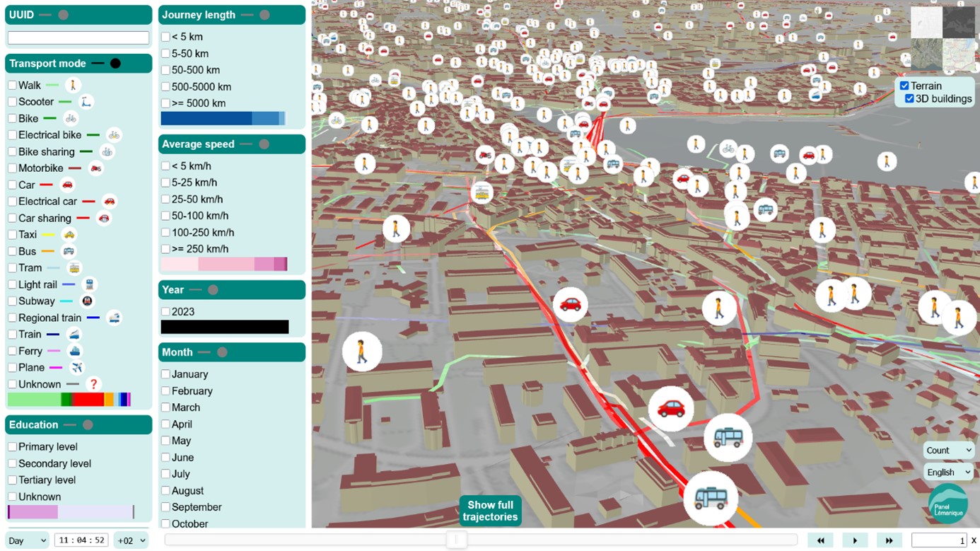The width and height of the screenshot is (980, 551).
Task: Tick the 2023 year checkbox
Action: click(x=165, y=312)
